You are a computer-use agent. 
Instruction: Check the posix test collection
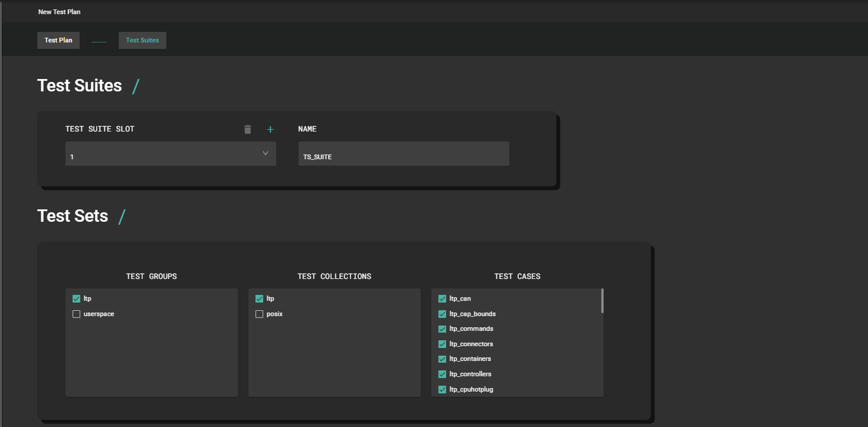pyautogui.click(x=259, y=314)
